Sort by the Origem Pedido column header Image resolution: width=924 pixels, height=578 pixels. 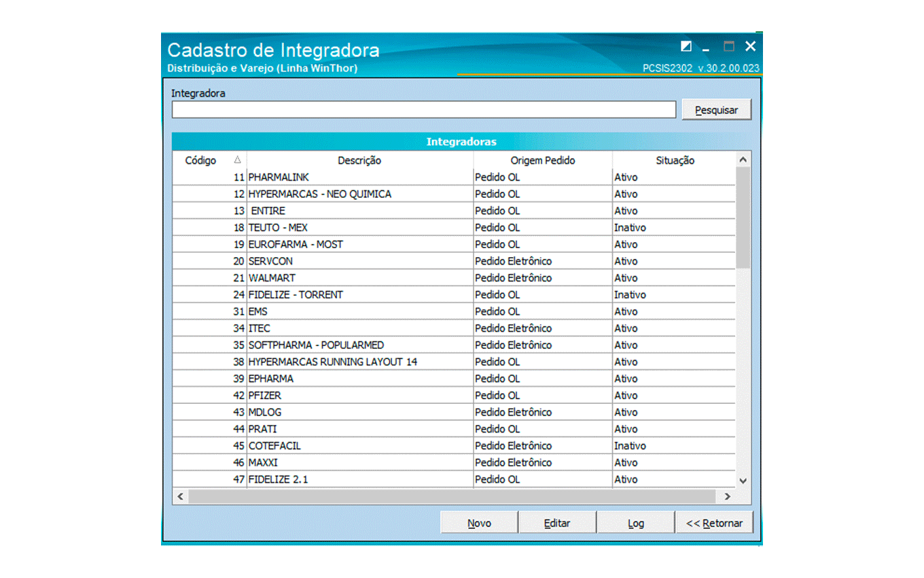click(543, 160)
